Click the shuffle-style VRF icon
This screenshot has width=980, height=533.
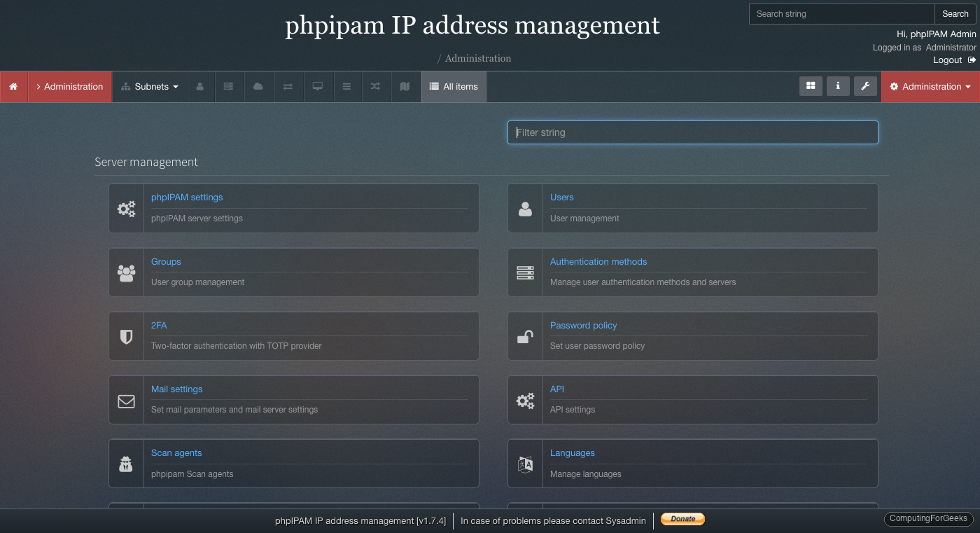pyautogui.click(x=375, y=86)
